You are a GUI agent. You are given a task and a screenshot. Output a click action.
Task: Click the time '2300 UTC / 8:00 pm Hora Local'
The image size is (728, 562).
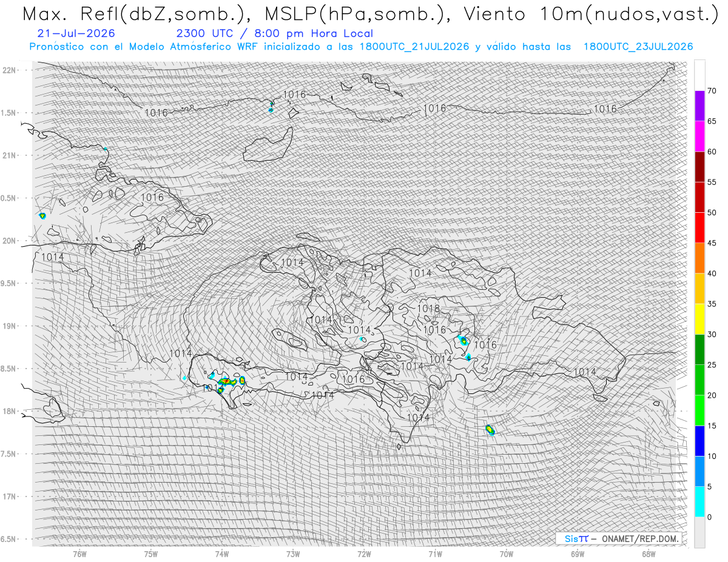(x=274, y=33)
